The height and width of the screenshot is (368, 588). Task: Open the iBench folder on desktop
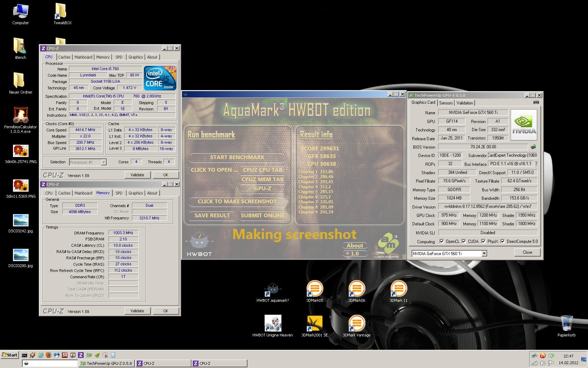20,49
